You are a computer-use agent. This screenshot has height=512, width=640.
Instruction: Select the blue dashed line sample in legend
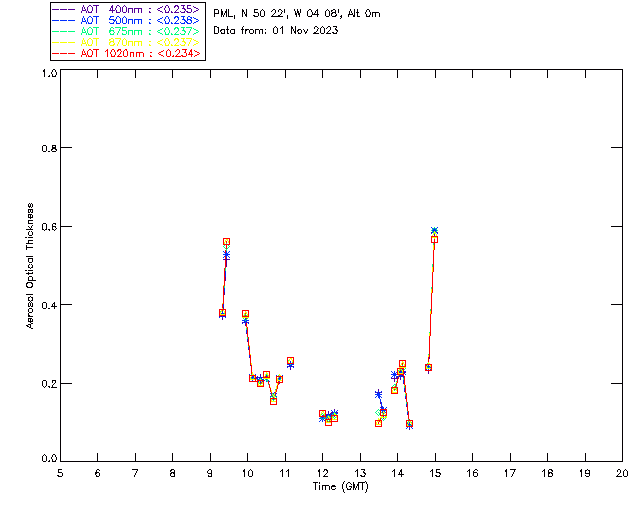point(64,20)
